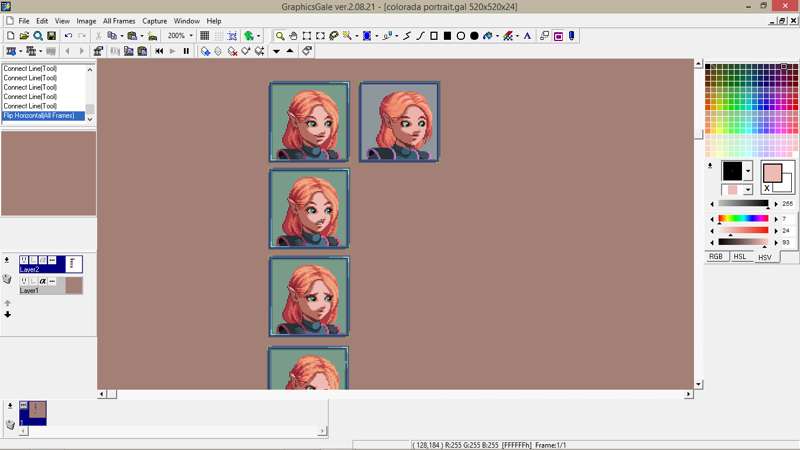Image resolution: width=800 pixels, height=450 pixels.
Task: Undo the last action
Action: click(68, 36)
